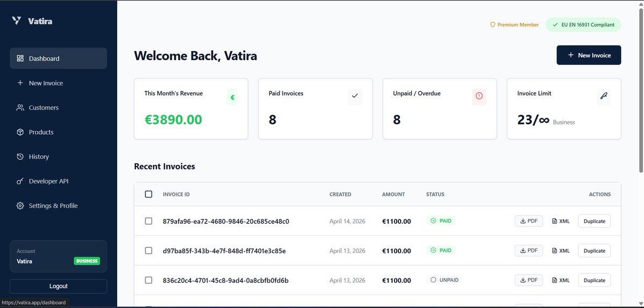Click the XML file icon for invoice d97ba85f
Viewport: 644px width, 308px height.
(555, 251)
